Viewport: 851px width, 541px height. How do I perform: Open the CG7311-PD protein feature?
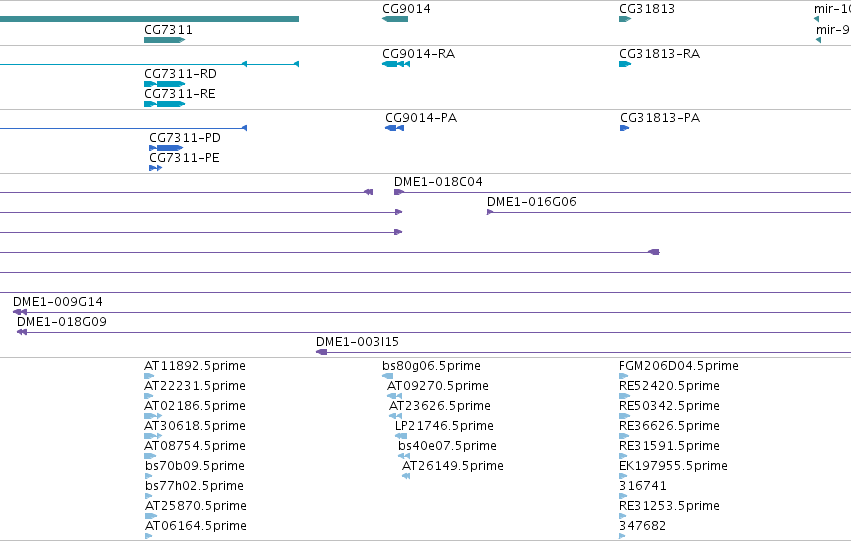166,148
